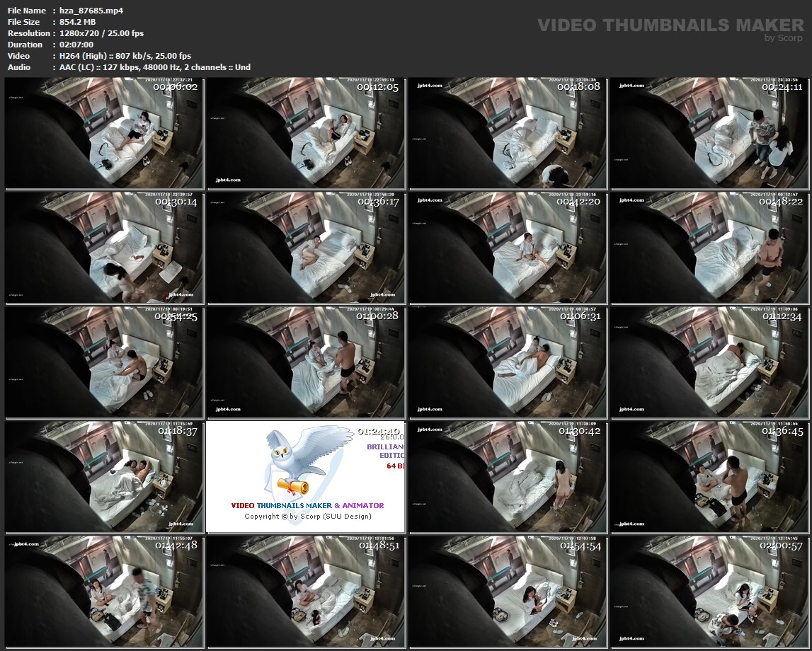Pick the thumbnail at 00:48:22
Image resolution: width=812 pixels, height=651 pixels.
(x=709, y=248)
